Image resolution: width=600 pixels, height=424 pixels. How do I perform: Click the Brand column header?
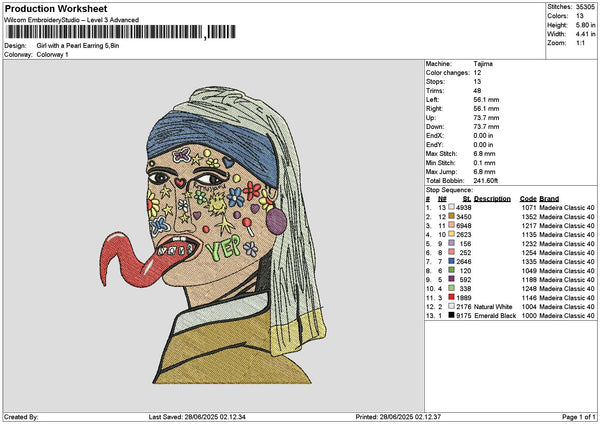[x=549, y=199]
